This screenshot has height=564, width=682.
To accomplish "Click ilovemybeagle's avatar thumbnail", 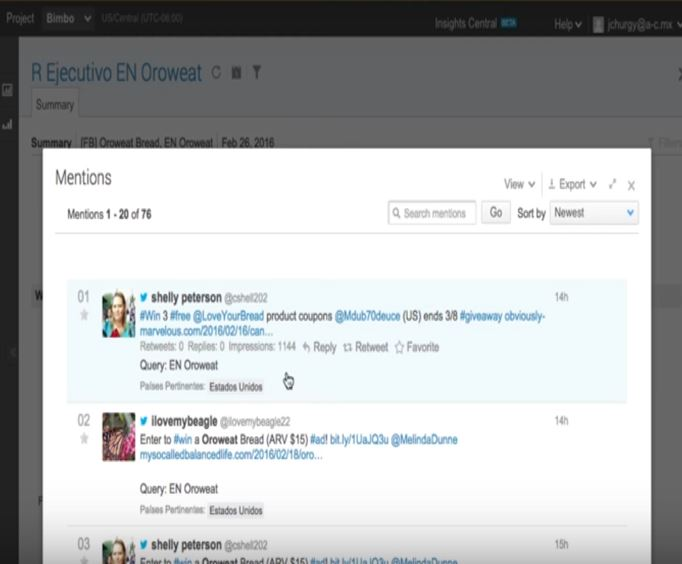I will [119, 437].
